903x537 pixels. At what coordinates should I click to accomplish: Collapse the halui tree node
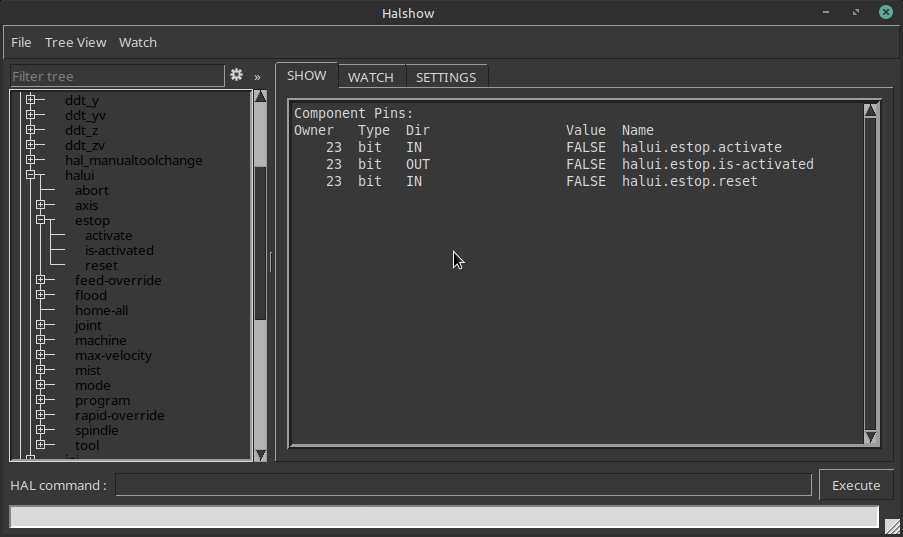[31, 175]
